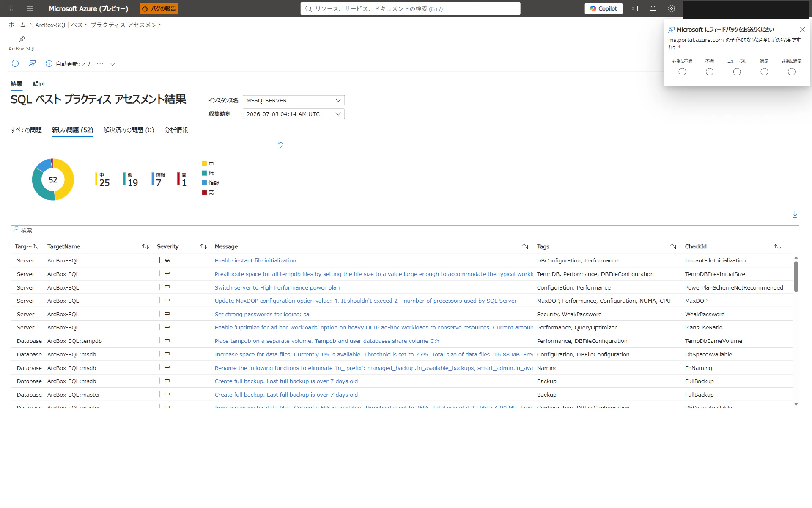Open the Update MaxDOP configuration message link

coord(366,301)
